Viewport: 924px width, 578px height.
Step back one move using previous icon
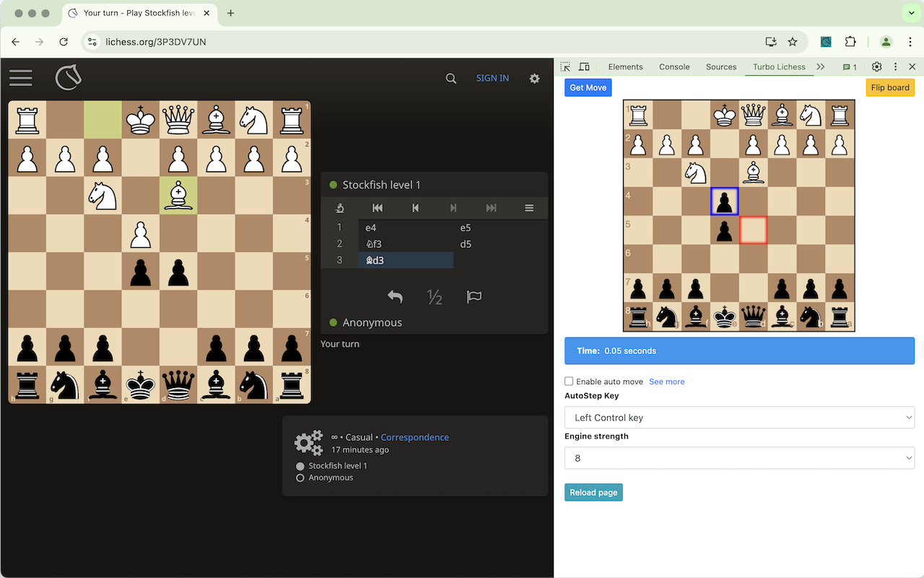(415, 207)
